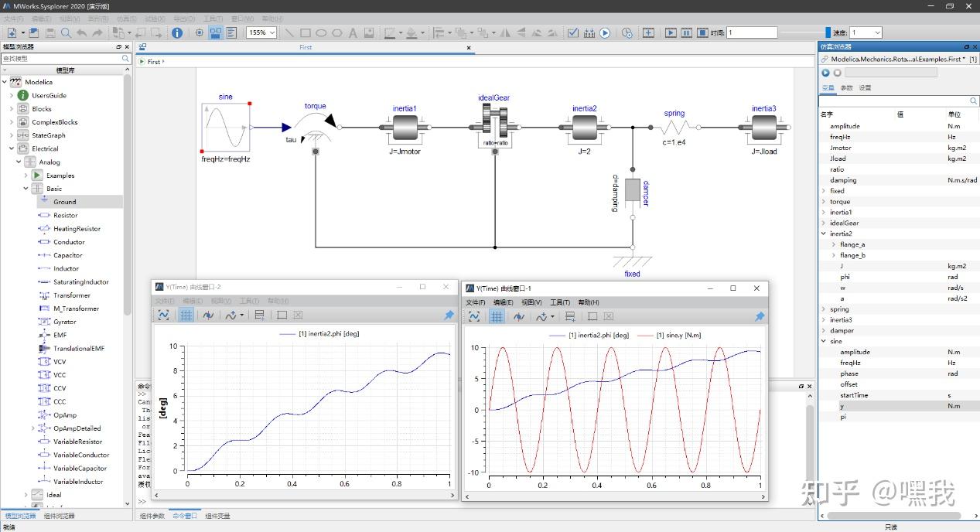Click the idealGear component in the diagram
This screenshot has width=980, height=532.
point(494,128)
